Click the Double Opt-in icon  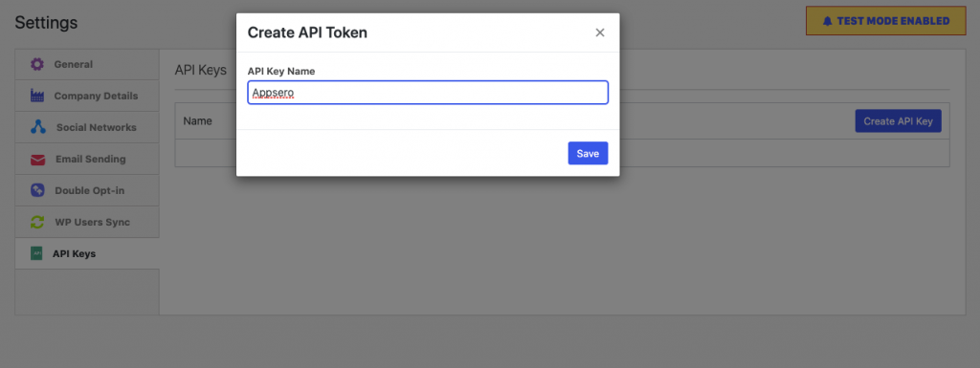click(x=37, y=190)
